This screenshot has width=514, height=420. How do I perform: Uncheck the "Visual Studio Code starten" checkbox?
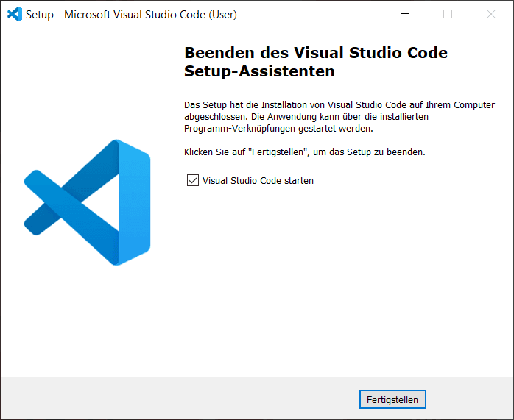pyautogui.click(x=193, y=180)
